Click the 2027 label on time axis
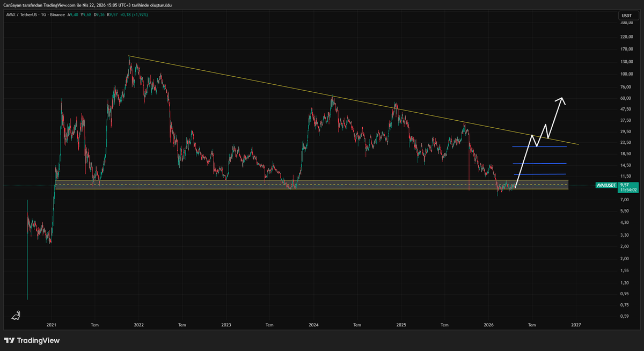 pos(576,325)
